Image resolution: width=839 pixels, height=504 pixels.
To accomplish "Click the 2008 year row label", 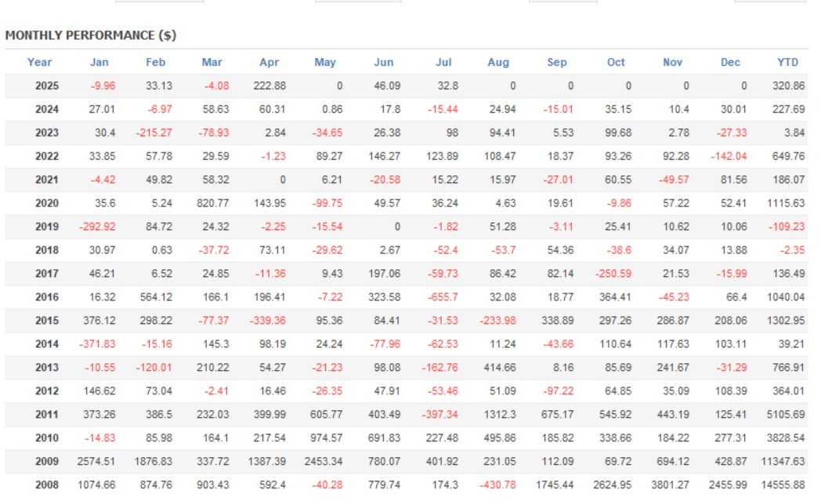I will tap(47, 485).
